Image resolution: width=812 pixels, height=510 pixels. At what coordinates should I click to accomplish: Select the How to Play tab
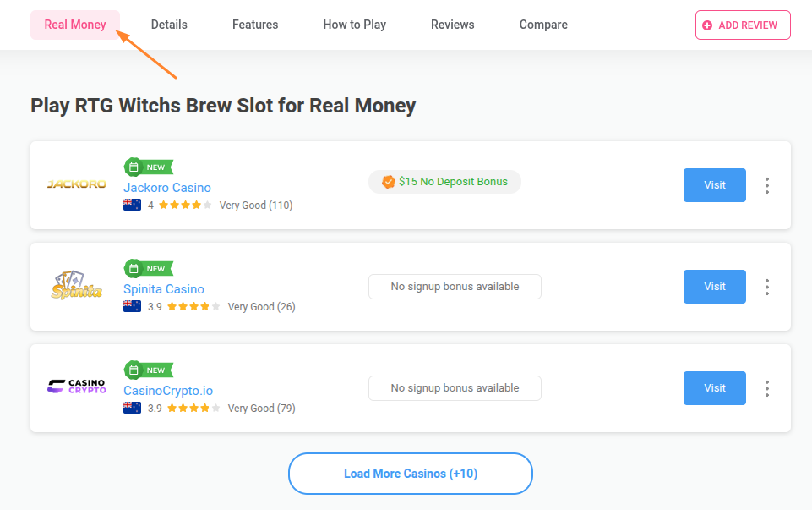click(355, 25)
